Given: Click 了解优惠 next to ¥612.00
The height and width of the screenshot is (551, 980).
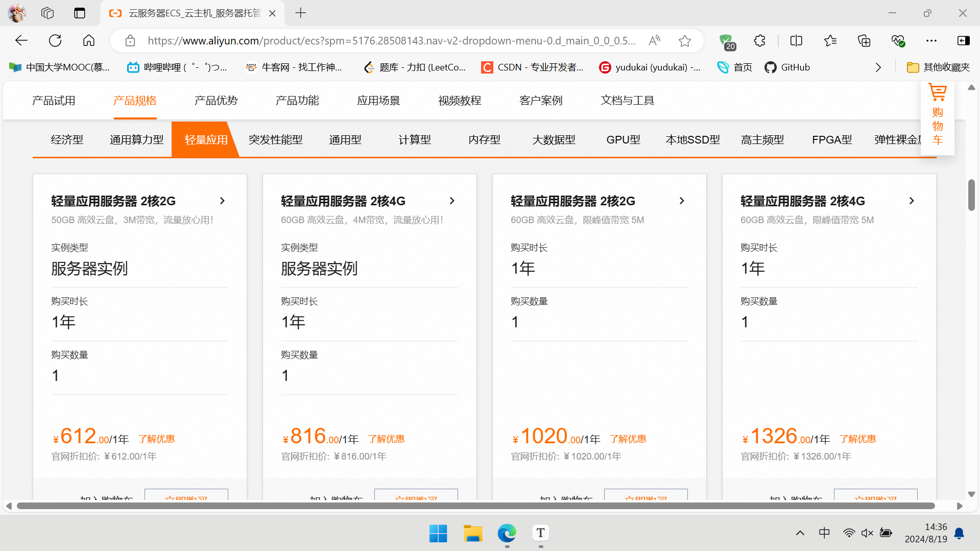Looking at the screenshot, I should click(x=156, y=439).
